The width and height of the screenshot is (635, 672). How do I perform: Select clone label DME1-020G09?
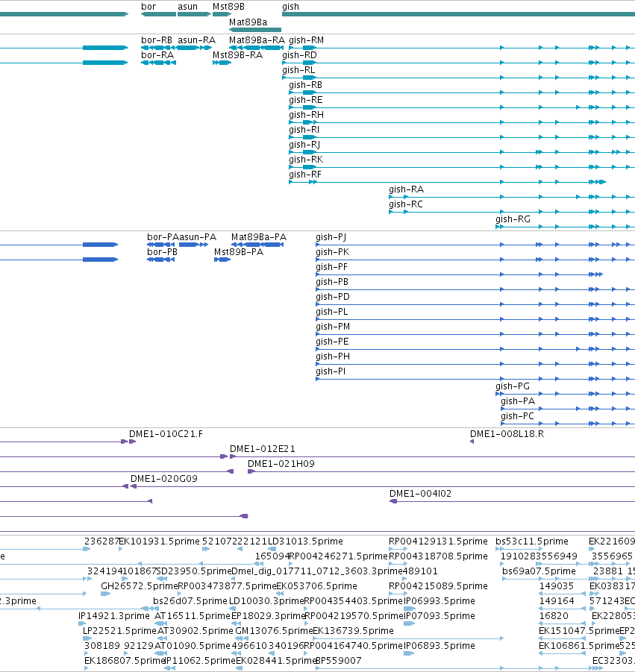pos(164,479)
